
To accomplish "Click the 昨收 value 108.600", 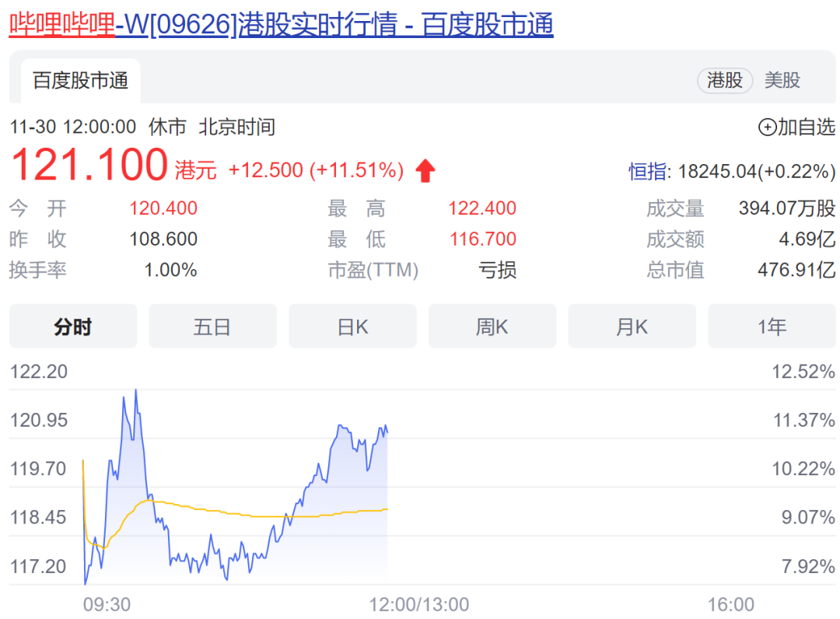I will pos(163,239).
